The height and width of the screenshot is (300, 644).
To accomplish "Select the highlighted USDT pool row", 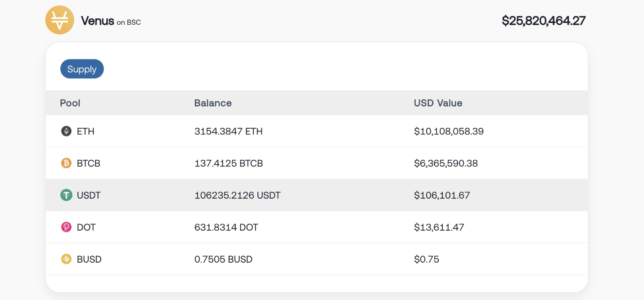I will click(x=317, y=195).
